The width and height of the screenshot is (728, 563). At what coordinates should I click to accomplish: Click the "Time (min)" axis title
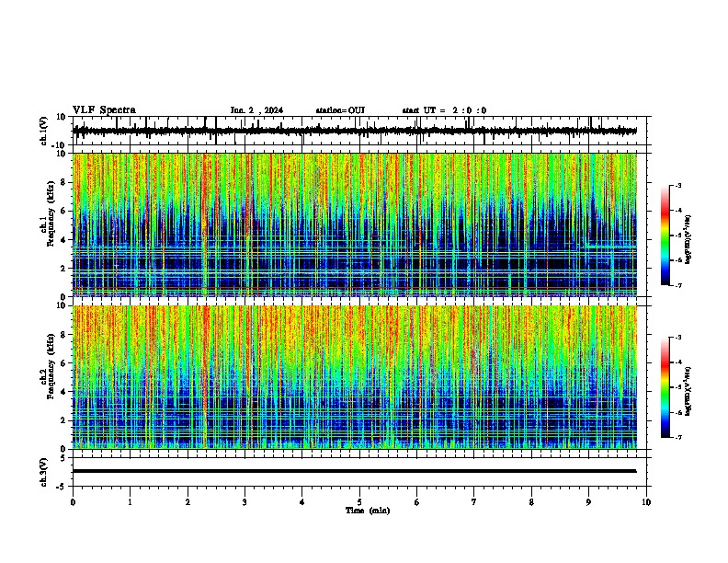[368, 511]
